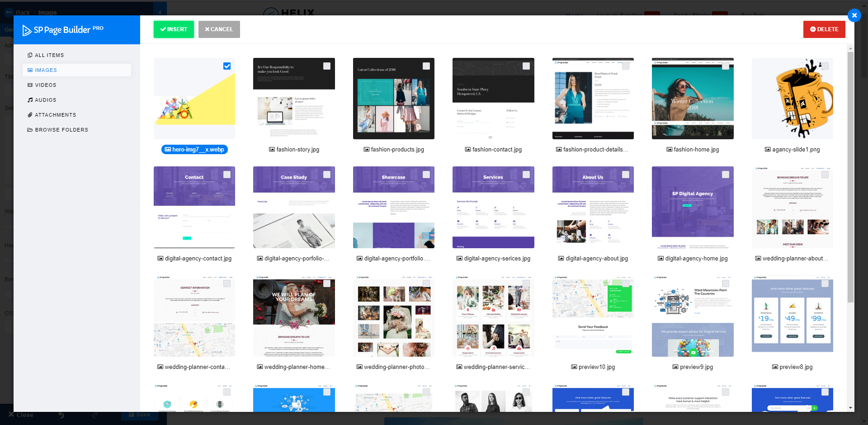Click the scrollbar down arrow
868x425 pixels.
coord(850,408)
